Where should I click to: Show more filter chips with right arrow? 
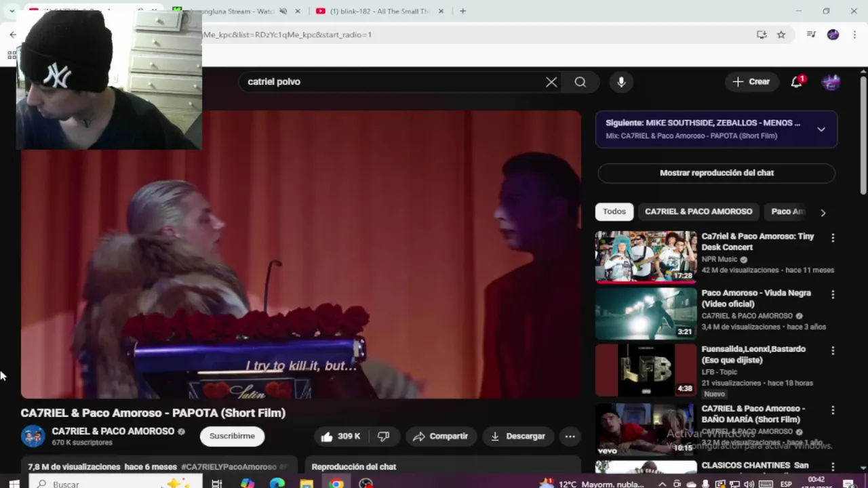(823, 213)
